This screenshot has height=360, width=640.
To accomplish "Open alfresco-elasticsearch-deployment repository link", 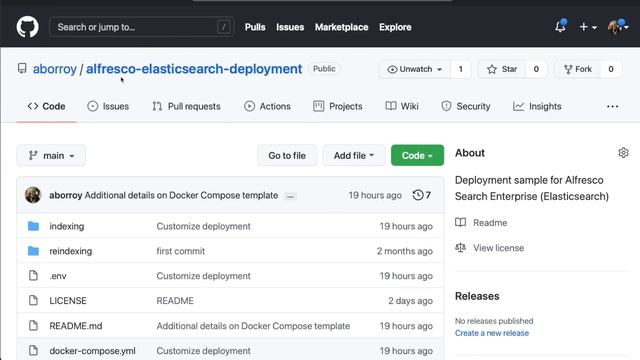I will tap(194, 69).
